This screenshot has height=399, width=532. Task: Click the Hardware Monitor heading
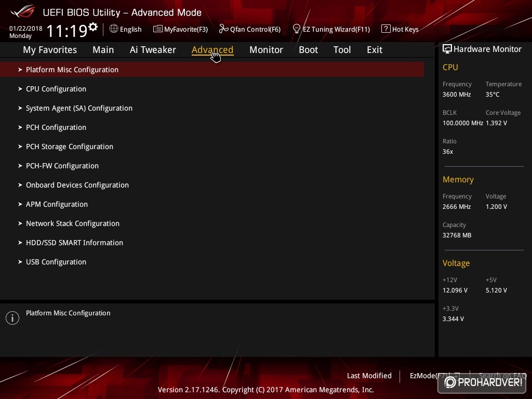point(487,49)
